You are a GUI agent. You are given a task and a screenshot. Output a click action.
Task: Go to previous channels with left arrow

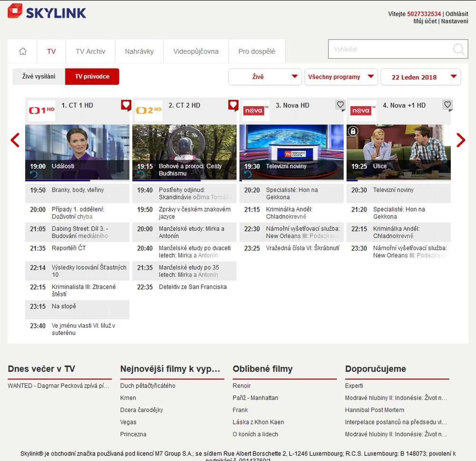(x=15, y=140)
